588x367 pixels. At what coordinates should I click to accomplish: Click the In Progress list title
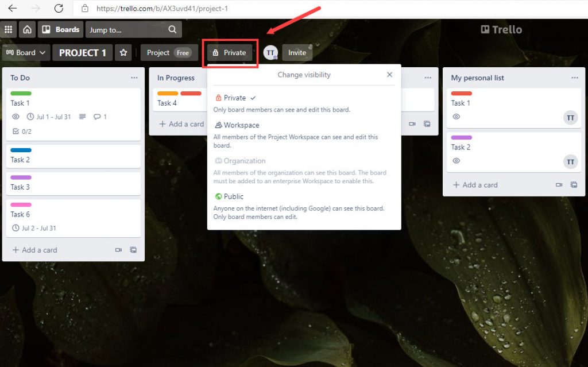176,78
